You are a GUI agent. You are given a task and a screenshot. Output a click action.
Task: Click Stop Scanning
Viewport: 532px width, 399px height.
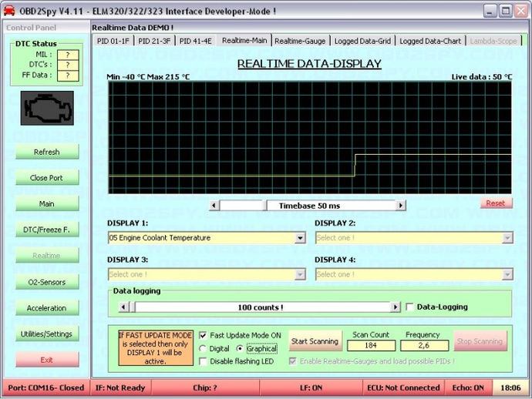(480, 341)
